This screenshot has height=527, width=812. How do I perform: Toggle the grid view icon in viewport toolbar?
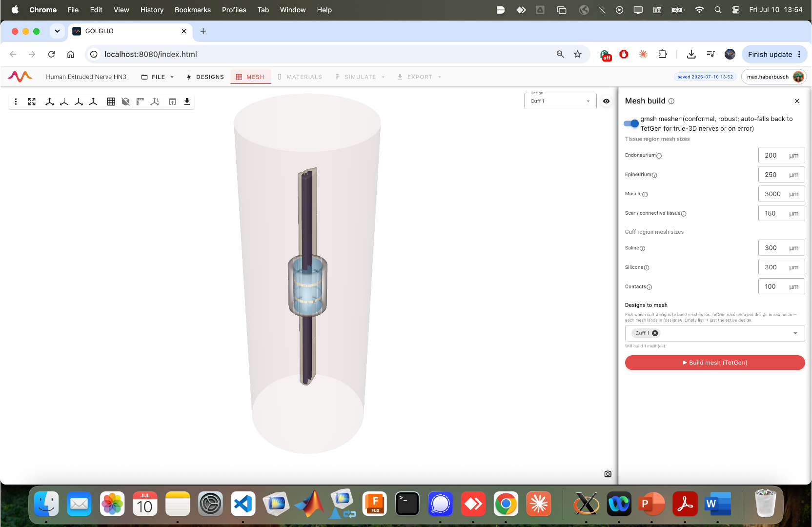pos(111,101)
